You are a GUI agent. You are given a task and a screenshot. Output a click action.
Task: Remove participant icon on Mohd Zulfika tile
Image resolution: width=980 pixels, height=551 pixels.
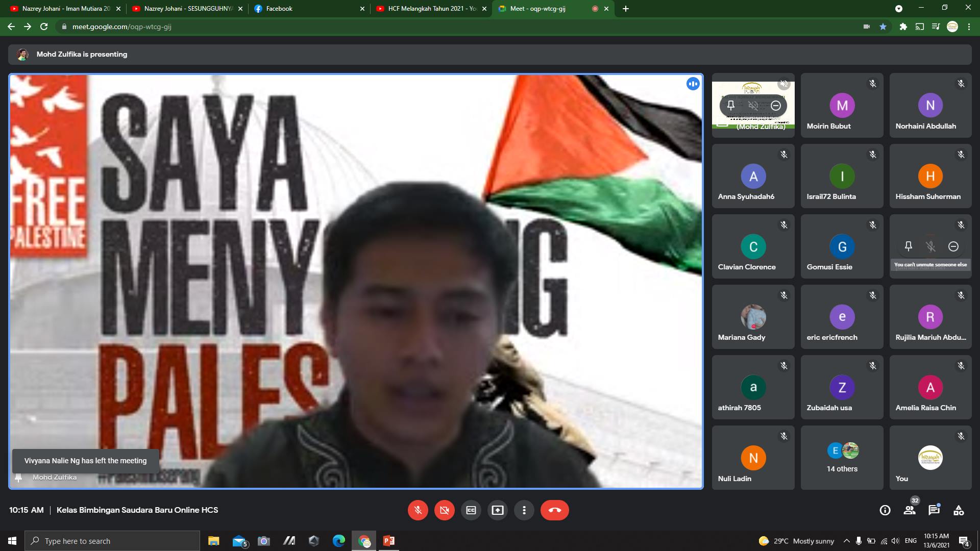coord(776,106)
